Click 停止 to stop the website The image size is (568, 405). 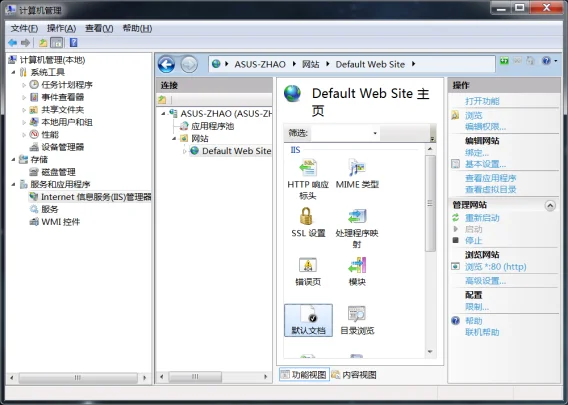point(473,241)
